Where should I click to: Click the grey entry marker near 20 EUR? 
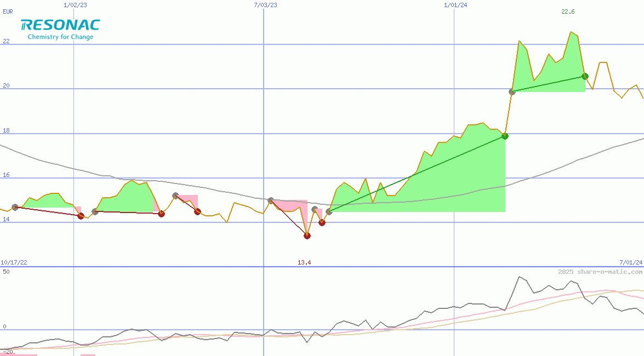(x=512, y=91)
